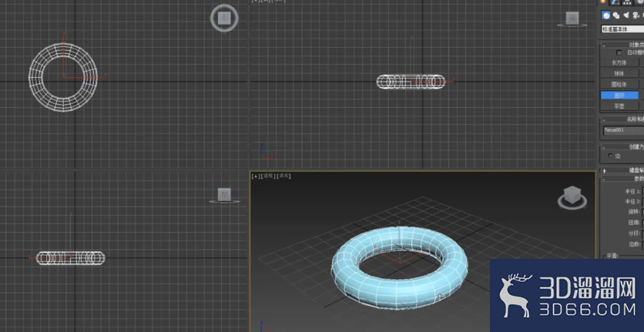
Task: Choose the 球体 sphere button
Action: coord(619,73)
